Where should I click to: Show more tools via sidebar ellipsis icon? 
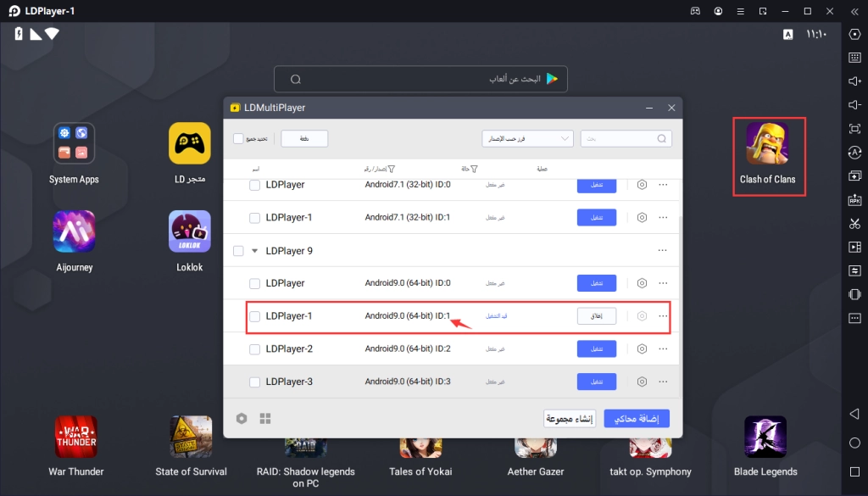pyautogui.click(x=854, y=318)
